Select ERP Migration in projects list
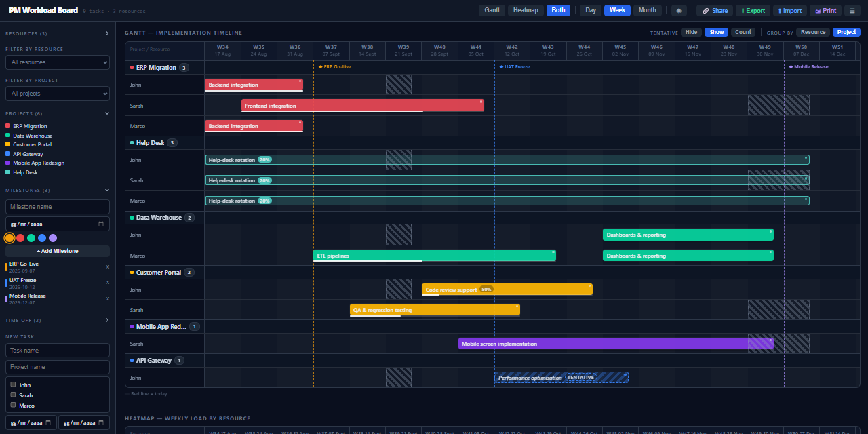This screenshot has width=868, height=434. 30,126
